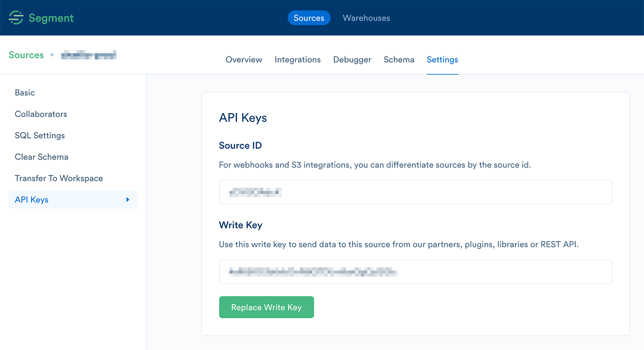Click the 'Write Key' label
Image resolution: width=644 pixels, height=350 pixels.
pos(240,225)
